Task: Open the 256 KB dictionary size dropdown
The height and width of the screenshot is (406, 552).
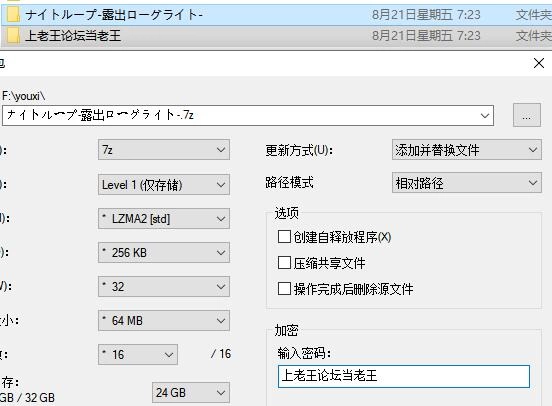Action: [164, 252]
